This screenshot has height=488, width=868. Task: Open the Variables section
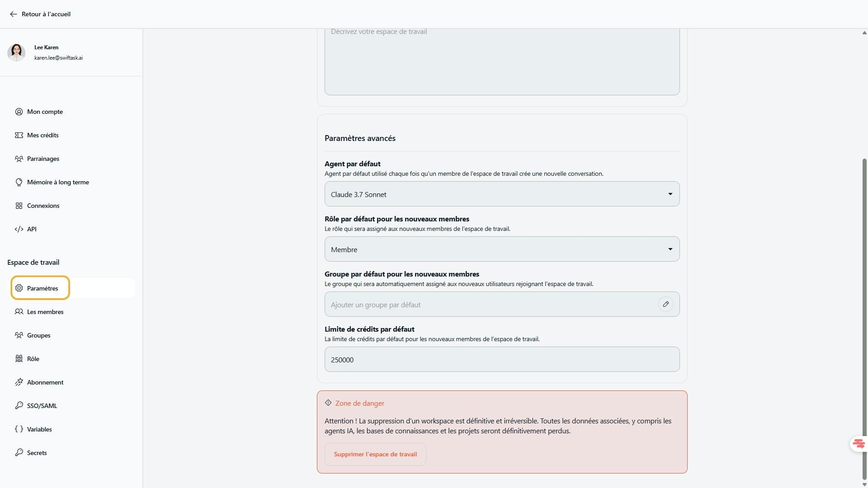tap(39, 429)
